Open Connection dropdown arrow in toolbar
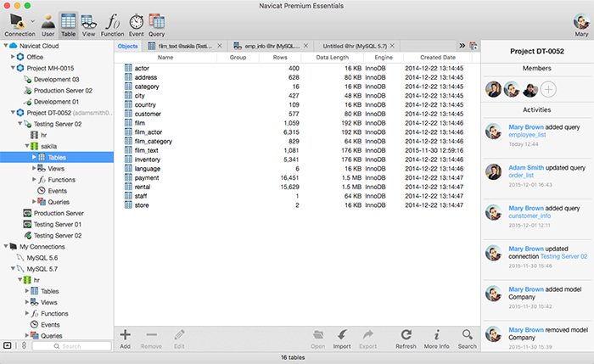 tap(32, 21)
